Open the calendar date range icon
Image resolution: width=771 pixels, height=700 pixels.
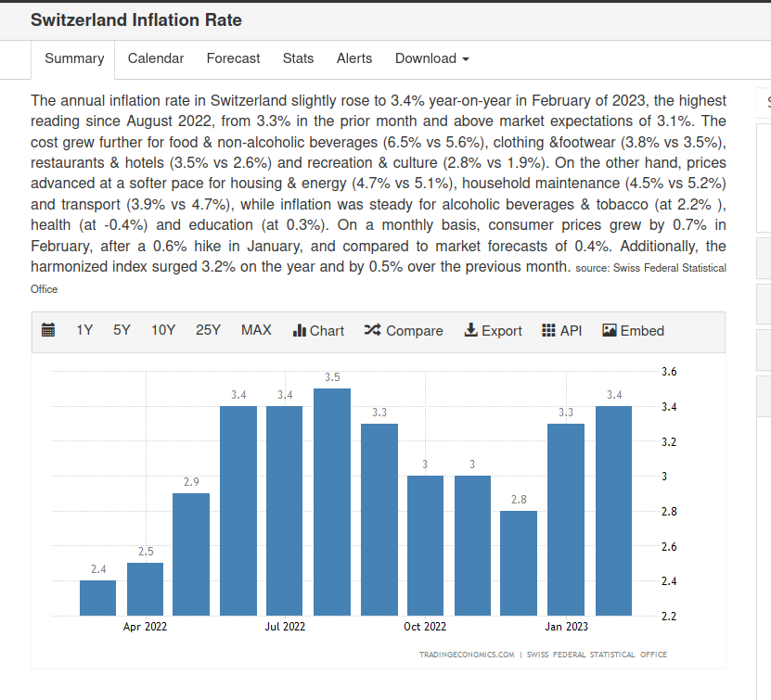point(48,330)
